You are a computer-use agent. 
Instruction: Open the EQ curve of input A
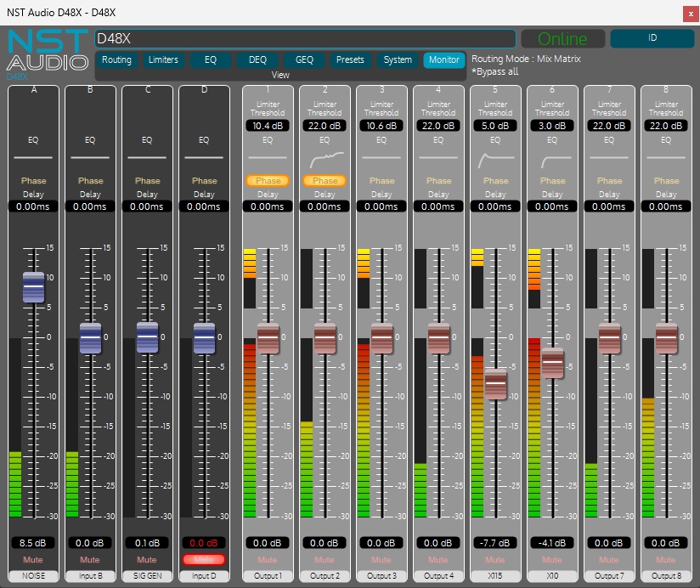click(33, 157)
